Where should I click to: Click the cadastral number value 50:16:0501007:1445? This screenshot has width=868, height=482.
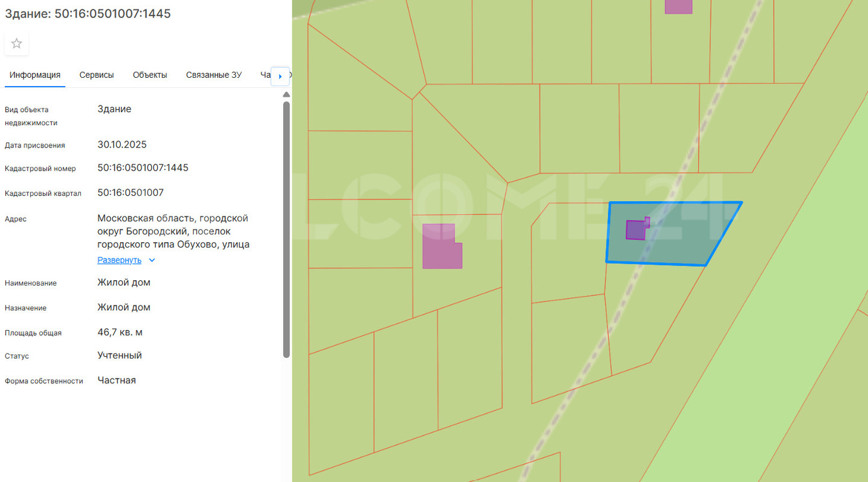pyautogui.click(x=143, y=167)
